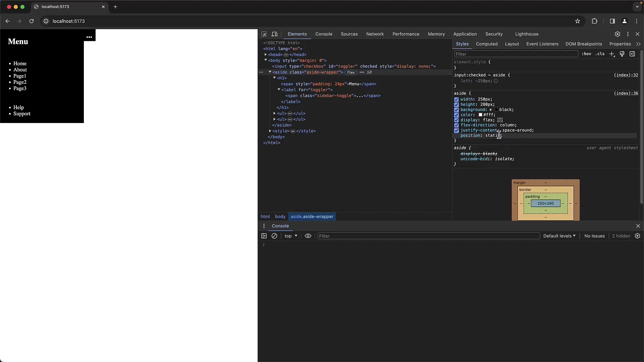Collapse the body element node
The image size is (644, 362).
click(x=266, y=60)
